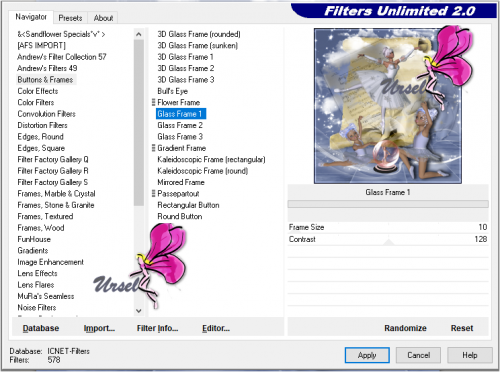
Task: Click the Randomize button
Action: click(x=405, y=328)
